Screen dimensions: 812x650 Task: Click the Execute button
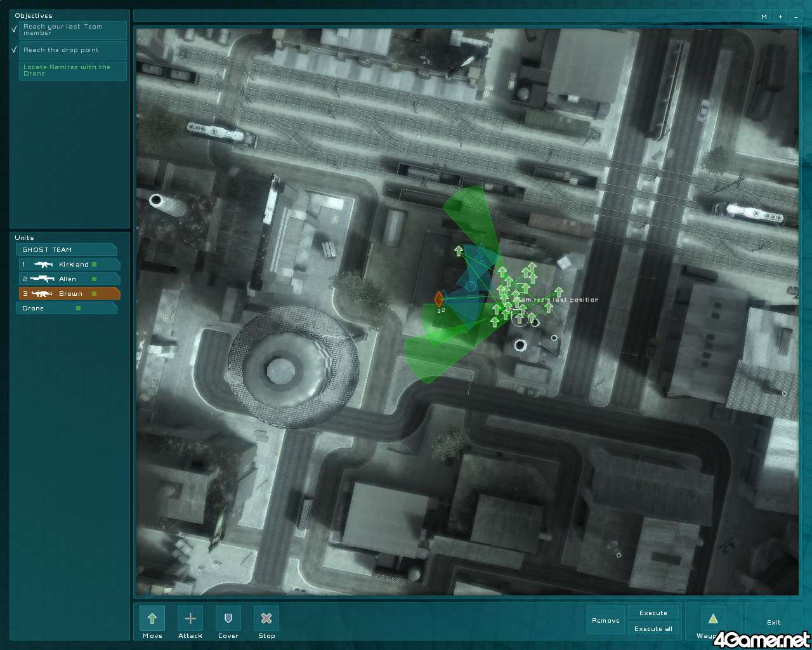[x=653, y=613]
